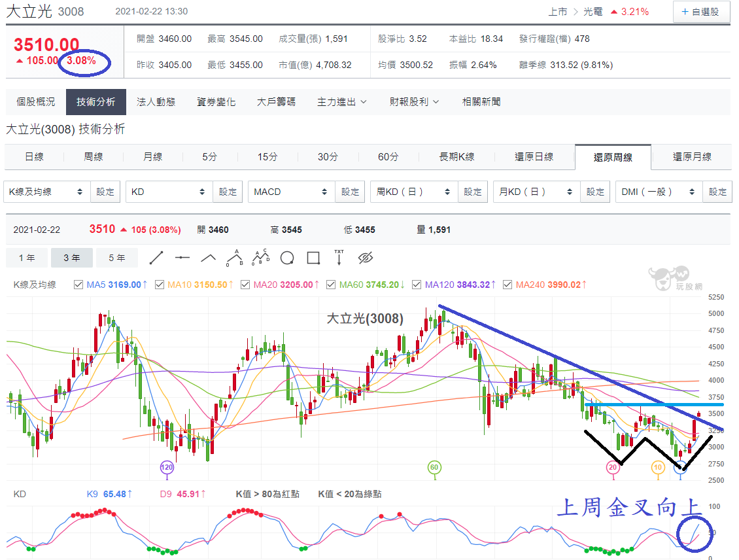Screen dimensions: 739x560
Task: Expand the 財報股利 menu
Action: (414, 102)
